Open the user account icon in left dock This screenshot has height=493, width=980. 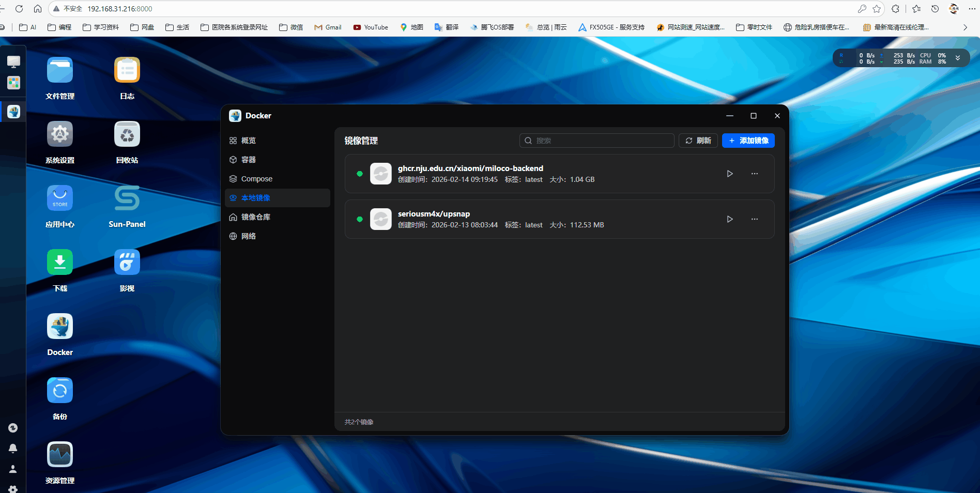13,469
